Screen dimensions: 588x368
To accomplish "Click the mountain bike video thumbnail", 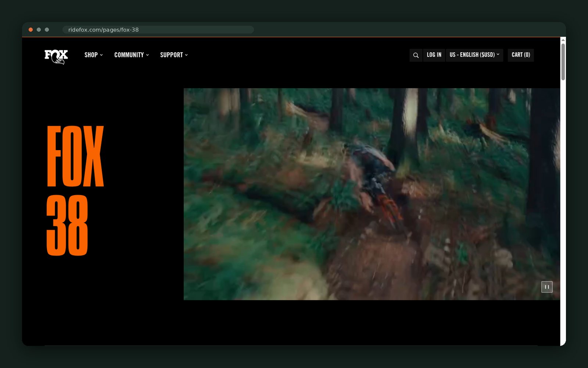I will [372, 194].
